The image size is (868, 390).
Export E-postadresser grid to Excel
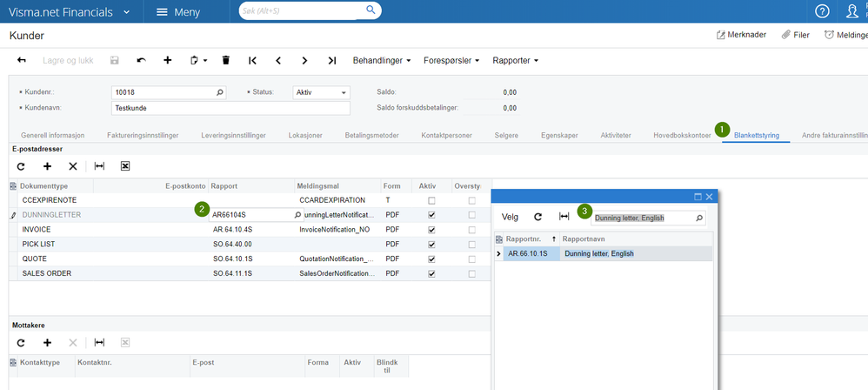pos(125,166)
